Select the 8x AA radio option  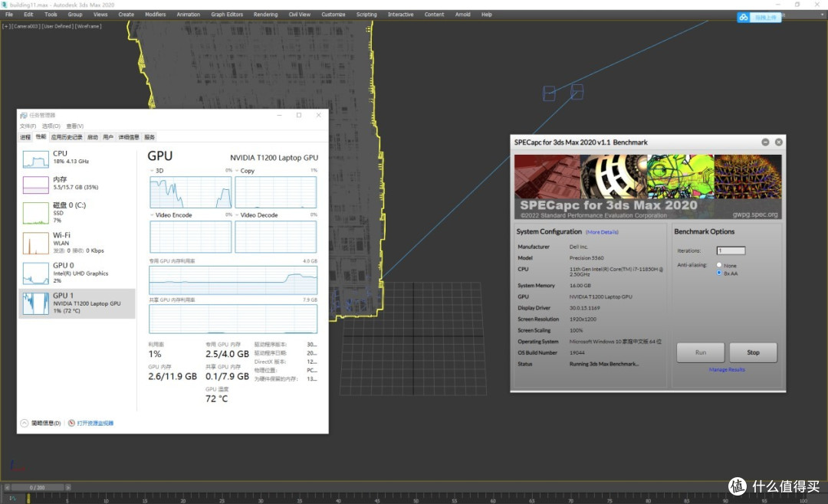click(x=718, y=273)
